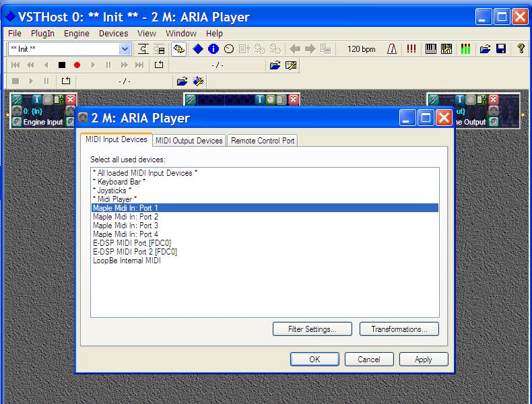Select Maple Midi In: Port 4

point(265,234)
